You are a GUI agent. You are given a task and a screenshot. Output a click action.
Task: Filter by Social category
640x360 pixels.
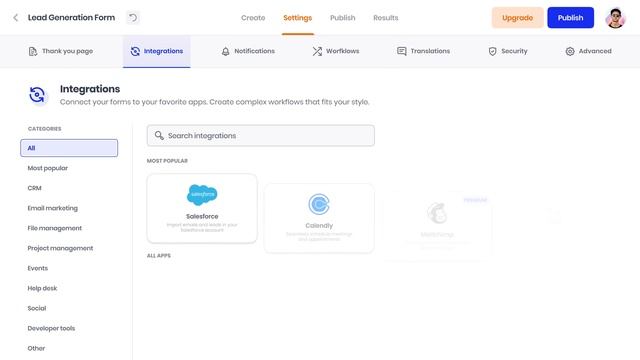[37, 308]
